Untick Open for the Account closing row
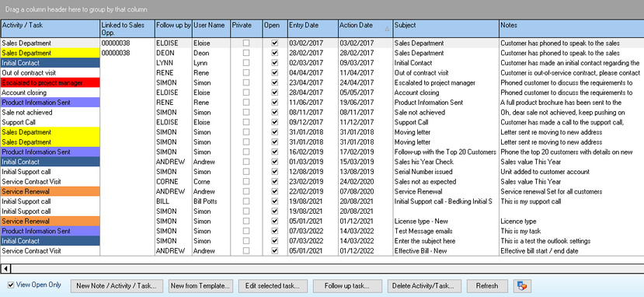The image size is (644, 297). [x=275, y=93]
